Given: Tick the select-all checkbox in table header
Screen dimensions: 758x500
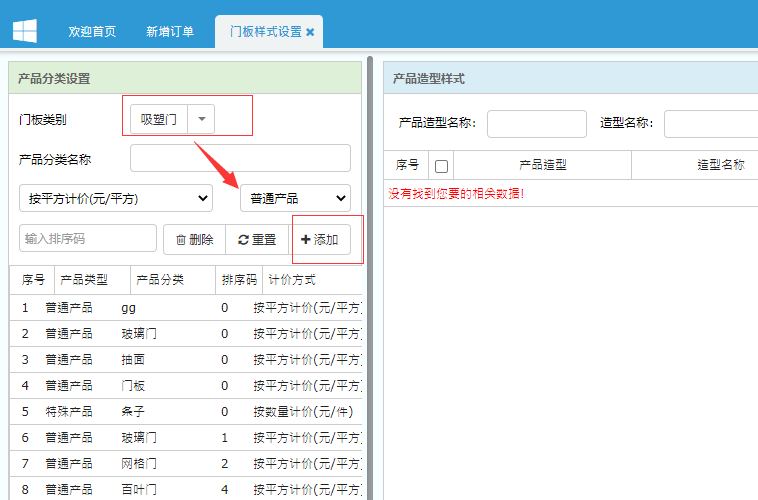Looking at the screenshot, I should (441, 166).
